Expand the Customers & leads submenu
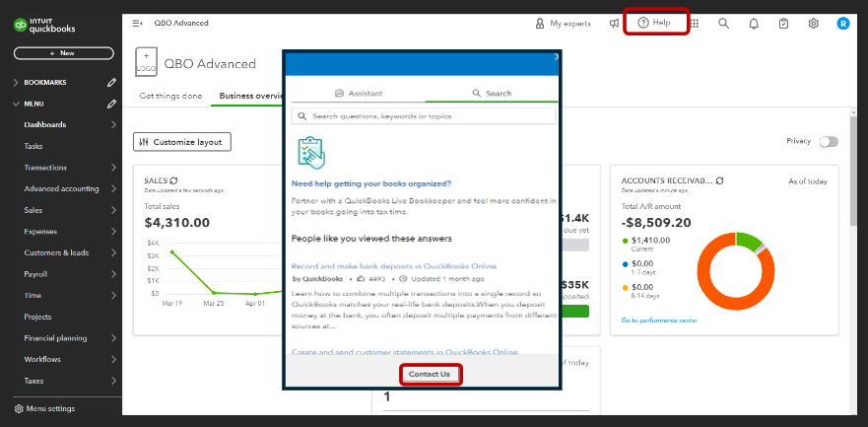The image size is (868, 427). point(113,252)
